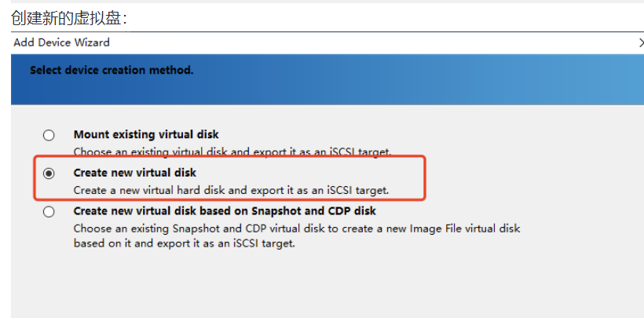Click the "based on it and export it" description line
This screenshot has height=318, width=644.
coord(185,243)
